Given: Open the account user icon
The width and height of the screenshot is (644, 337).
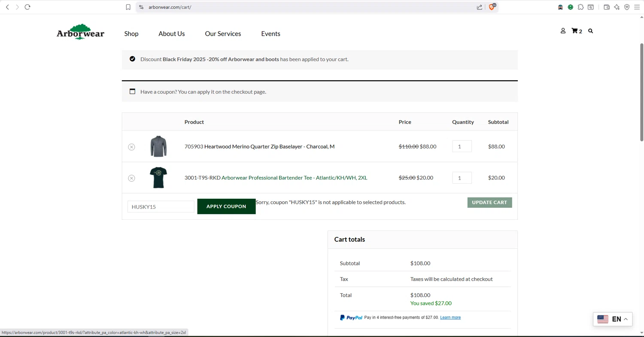Looking at the screenshot, I should pos(563,31).
